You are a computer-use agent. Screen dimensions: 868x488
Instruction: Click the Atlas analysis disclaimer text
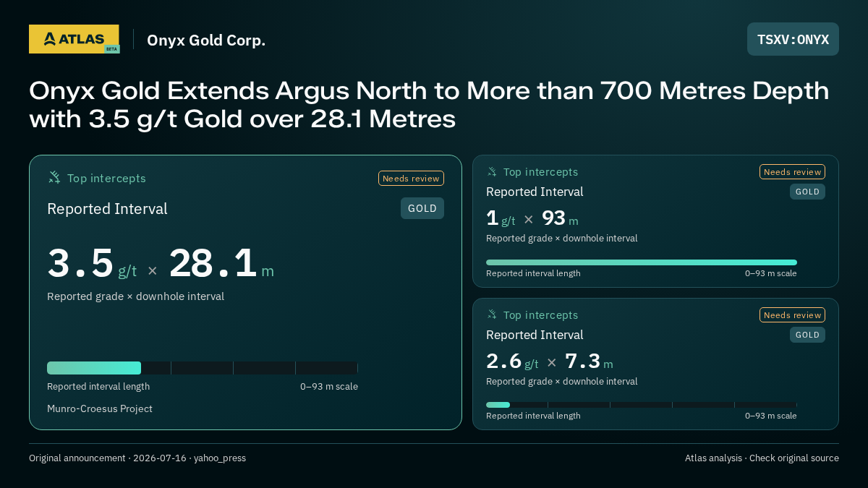pyautogui.click(x=762, y=458)
